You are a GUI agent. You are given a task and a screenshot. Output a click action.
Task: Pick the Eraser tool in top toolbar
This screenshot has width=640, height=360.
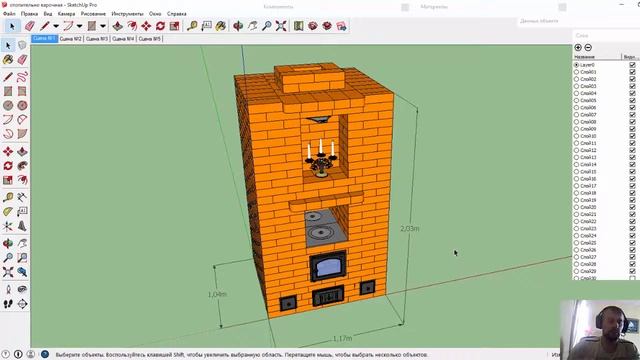pyautogui.click(x=30, y=26)
